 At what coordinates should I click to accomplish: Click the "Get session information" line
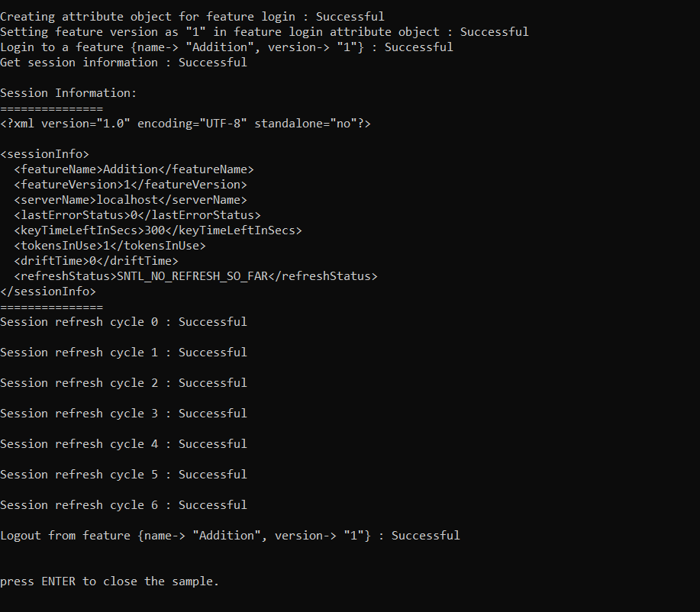123,62
